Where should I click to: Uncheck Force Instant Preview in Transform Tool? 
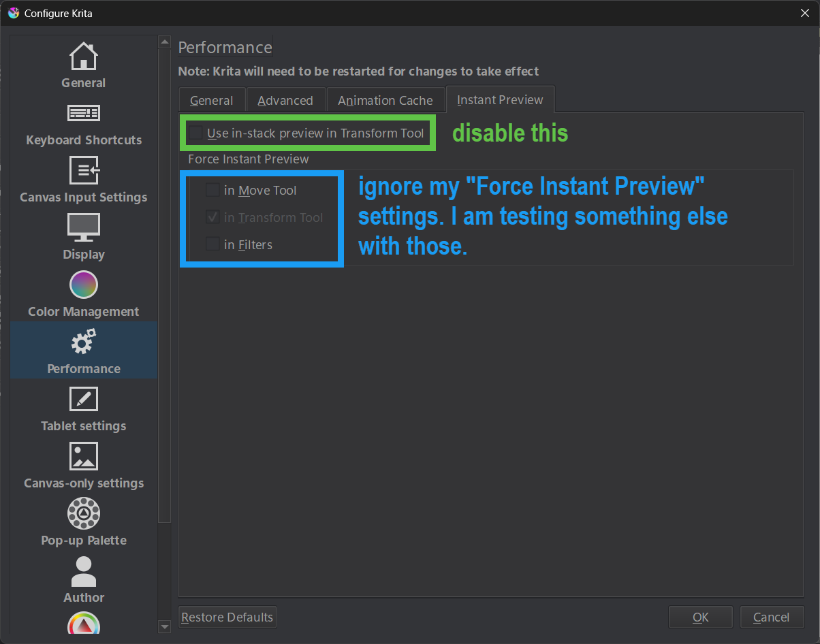[x=213, y=217]
